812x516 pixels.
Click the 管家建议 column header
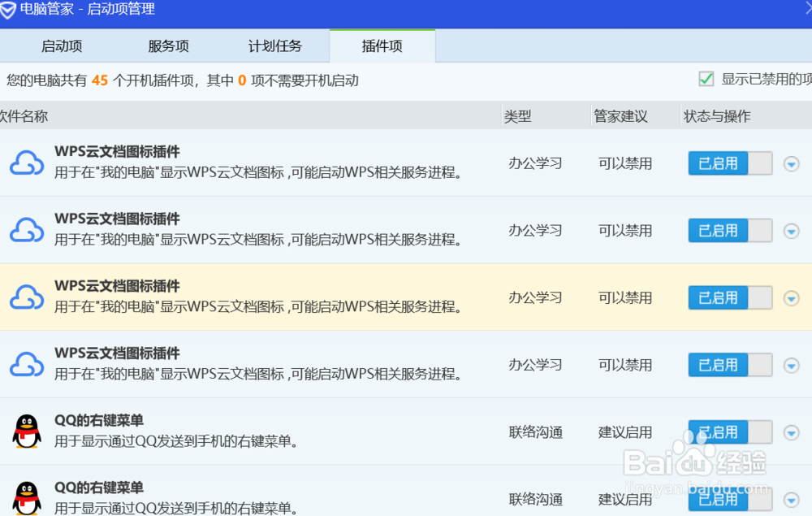(620, 116)
